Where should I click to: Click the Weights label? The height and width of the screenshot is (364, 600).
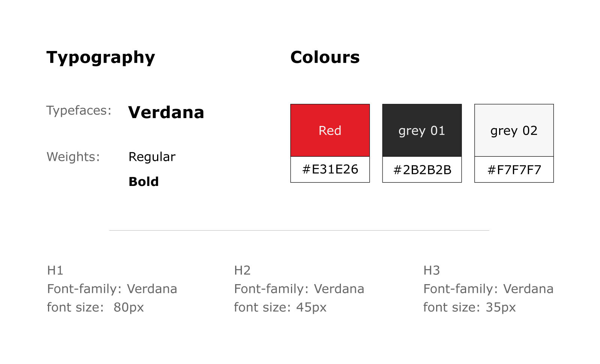click(73, 156)
